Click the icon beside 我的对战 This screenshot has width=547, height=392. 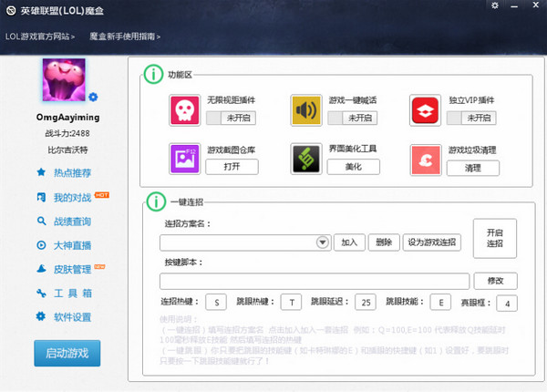(41, 197)
